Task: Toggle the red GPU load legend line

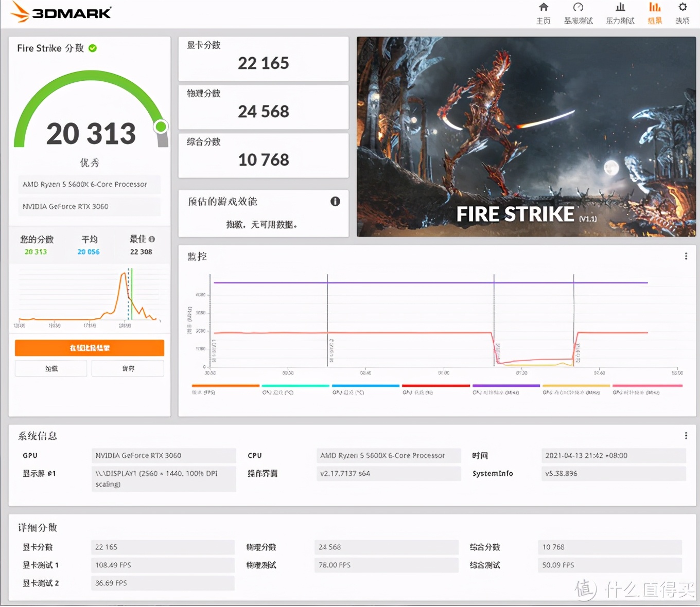Action: [x=435, y=386]
